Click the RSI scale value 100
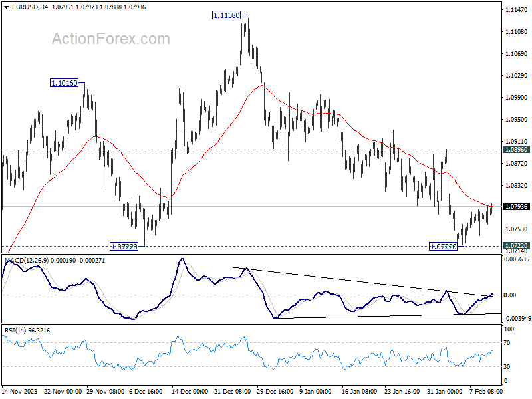Screen dimensions: 532x399 coord(509,329)
